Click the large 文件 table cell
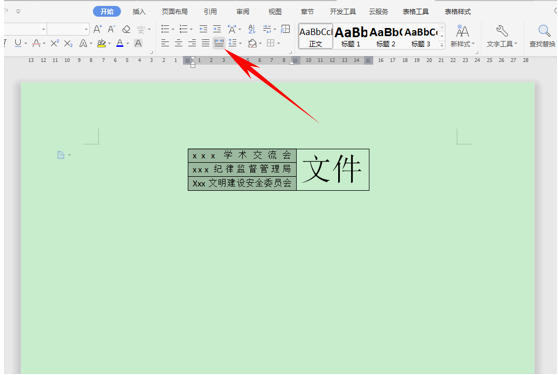Viewport: 558px width, 375px height. click(333, 169)
